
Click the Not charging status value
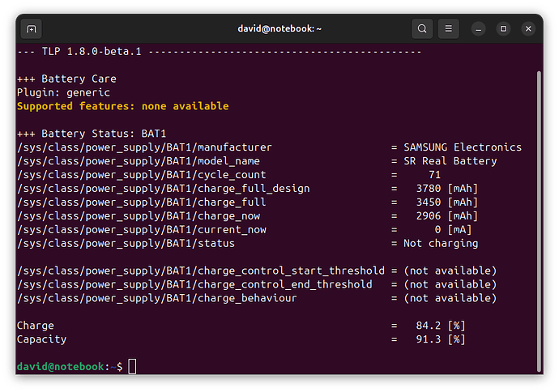point(441,244)
